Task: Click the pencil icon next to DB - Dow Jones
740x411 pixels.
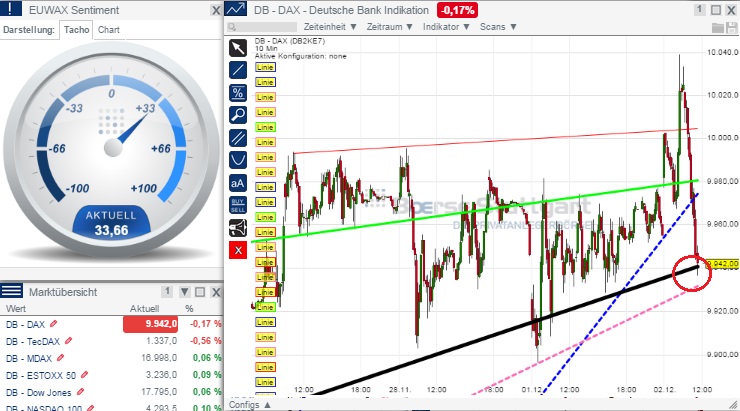Action: [80, 392]
